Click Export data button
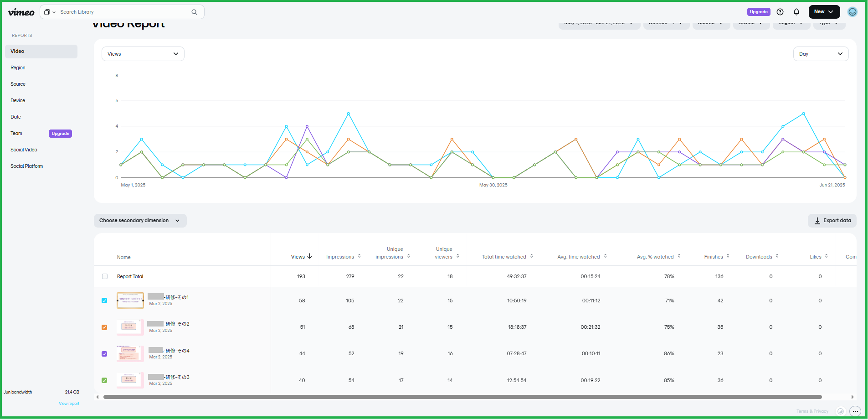Viewport: 868px width, 420px height. pyautogui.click(x=832, y=221)
